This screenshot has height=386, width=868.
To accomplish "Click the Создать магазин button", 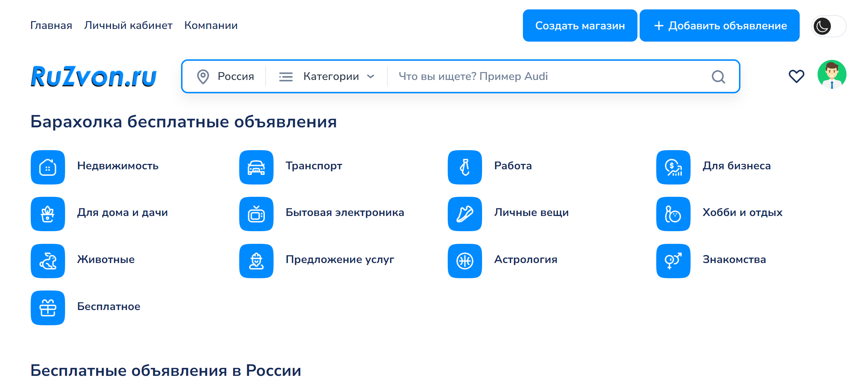I will (x=580, y=26).
